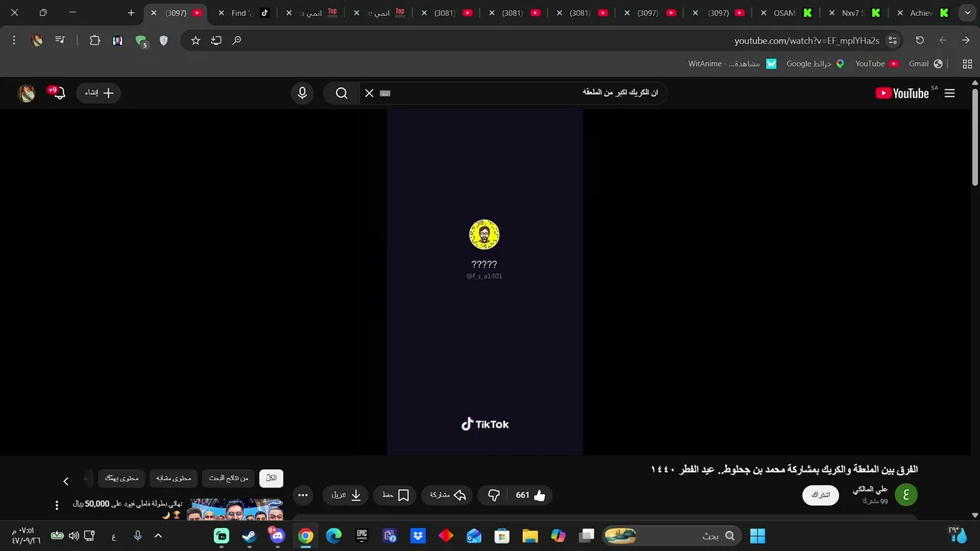The width and height of the screenshot is (980, 551).
Task: Click the TikTok profile avatar in the video
Action: pos(485,235)
